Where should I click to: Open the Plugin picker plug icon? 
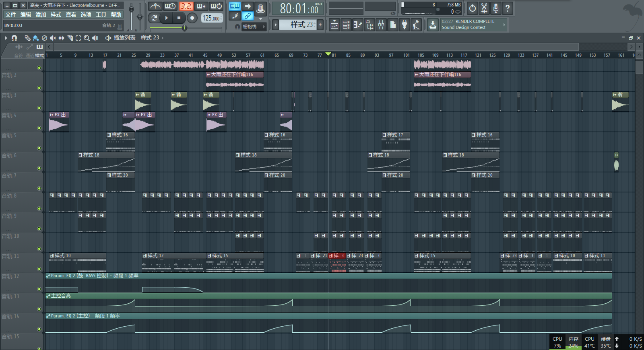tap(405, 25)
